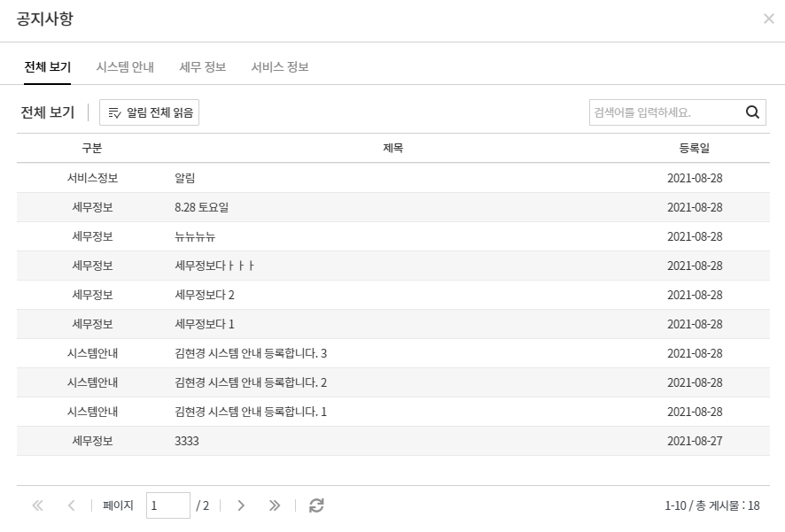Viewport: 785px width, 532px height.
Task: Jump to the last page
Action: (275, 505)
